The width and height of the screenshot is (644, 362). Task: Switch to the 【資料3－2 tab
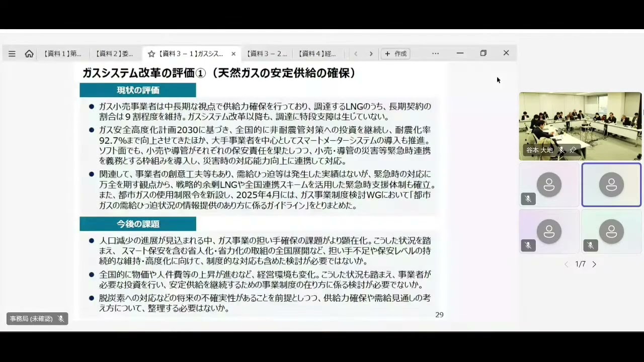267,54
